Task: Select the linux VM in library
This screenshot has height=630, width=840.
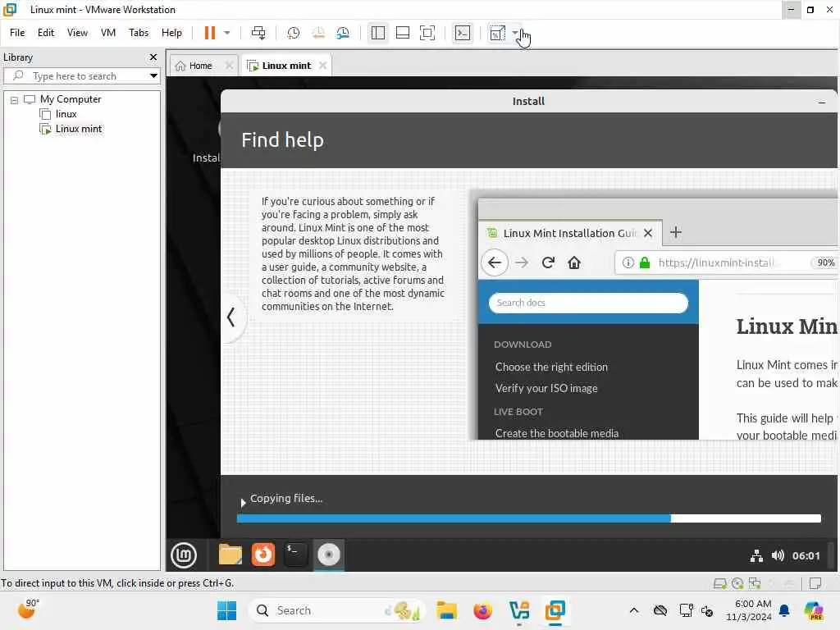Action: pos(66,114)
